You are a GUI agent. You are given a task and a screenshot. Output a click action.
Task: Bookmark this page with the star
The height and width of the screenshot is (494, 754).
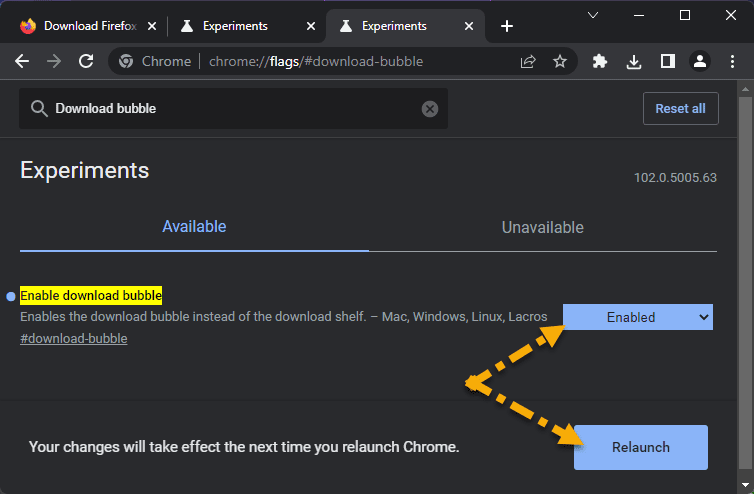click(560, 61)
